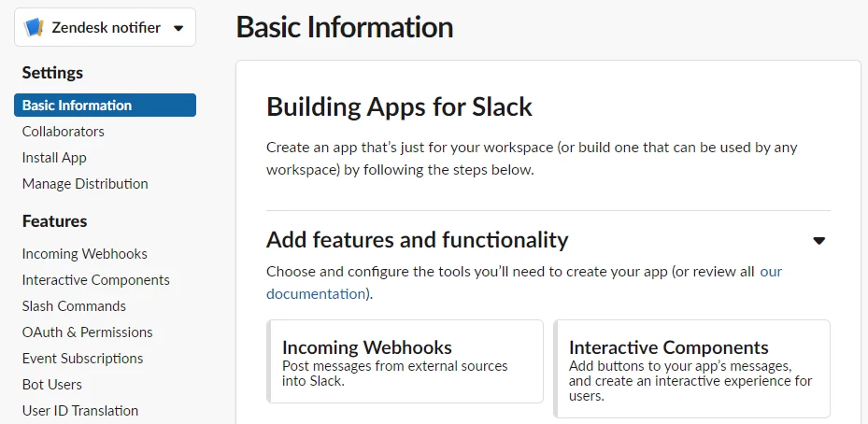868x424 pixels.
Task: Collapse the Add features and functionality section
Action: 818,240
